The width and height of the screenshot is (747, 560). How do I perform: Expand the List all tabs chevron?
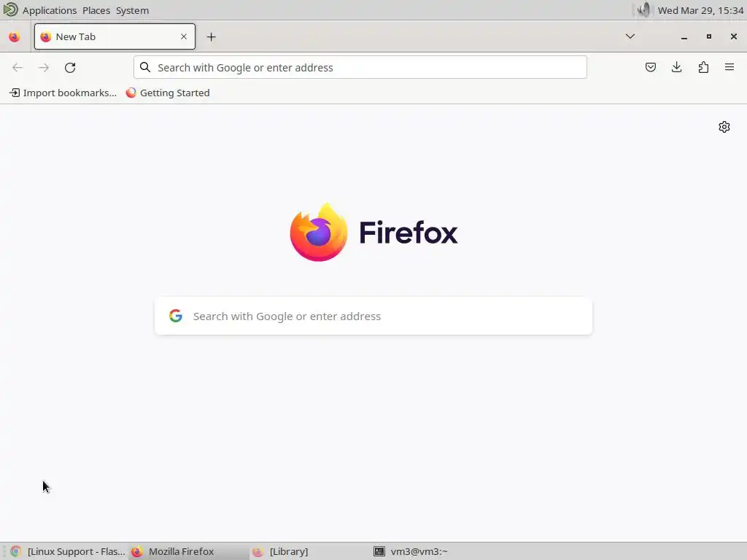click(630, 36)
